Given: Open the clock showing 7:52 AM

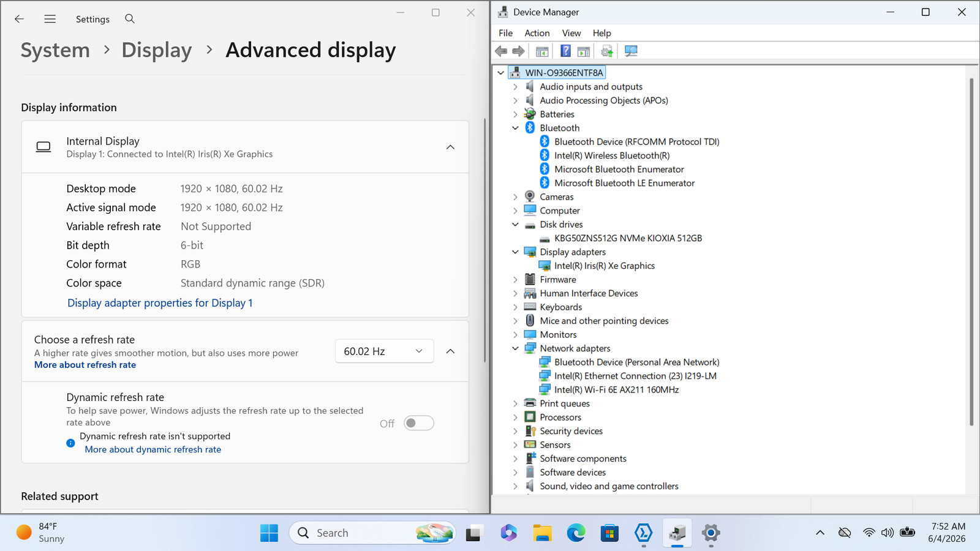Looking at the screenshot, I should coord(947,533).
